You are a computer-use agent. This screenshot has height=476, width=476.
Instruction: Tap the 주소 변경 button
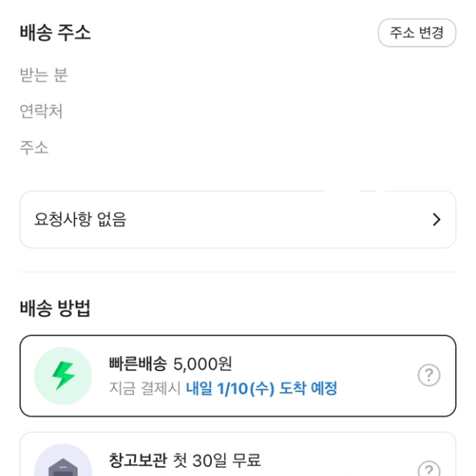point(416,33)
